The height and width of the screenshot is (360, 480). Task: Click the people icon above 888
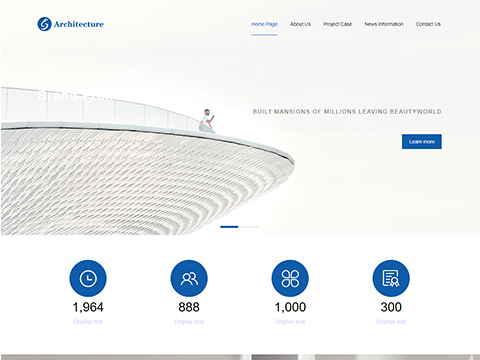[189, 278]
